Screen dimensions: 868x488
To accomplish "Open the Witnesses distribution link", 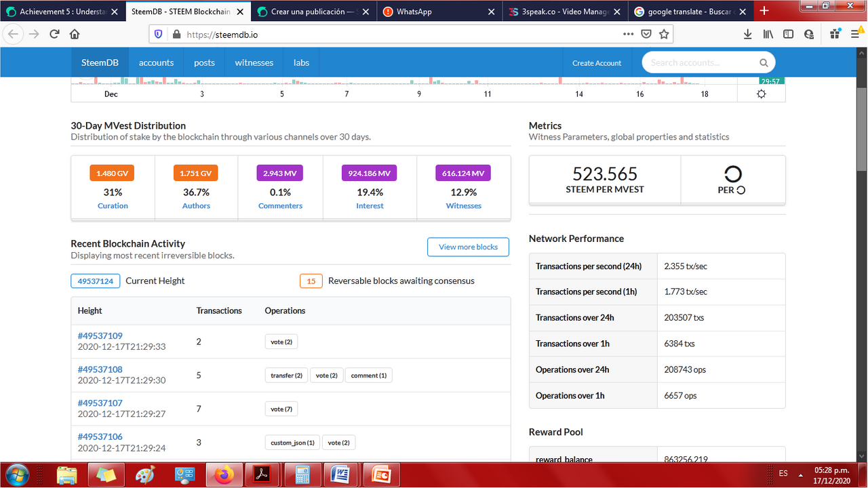I will coord(464,205).
